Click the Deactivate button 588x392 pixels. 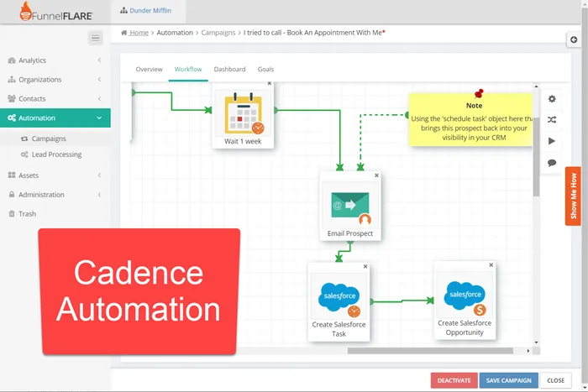(454, 380)
